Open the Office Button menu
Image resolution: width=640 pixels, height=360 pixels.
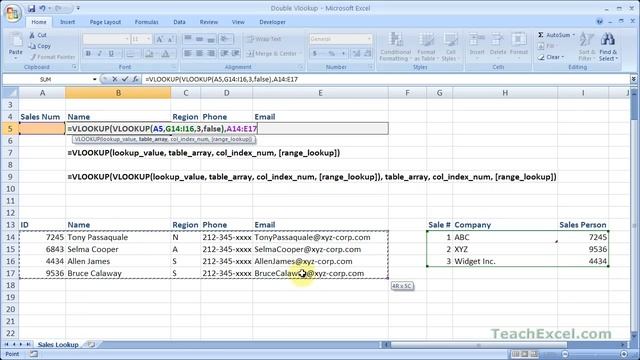12,13
